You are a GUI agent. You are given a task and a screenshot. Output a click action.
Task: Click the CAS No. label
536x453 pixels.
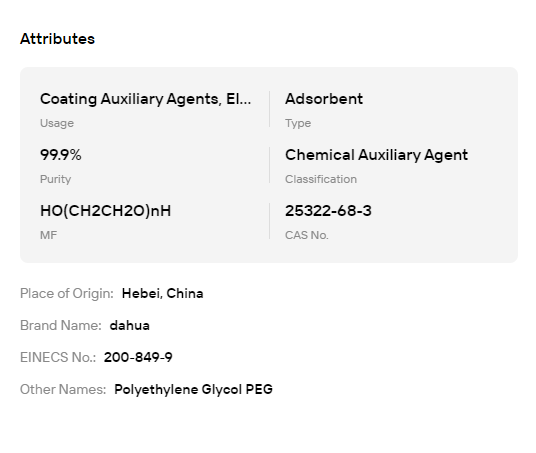307,235
